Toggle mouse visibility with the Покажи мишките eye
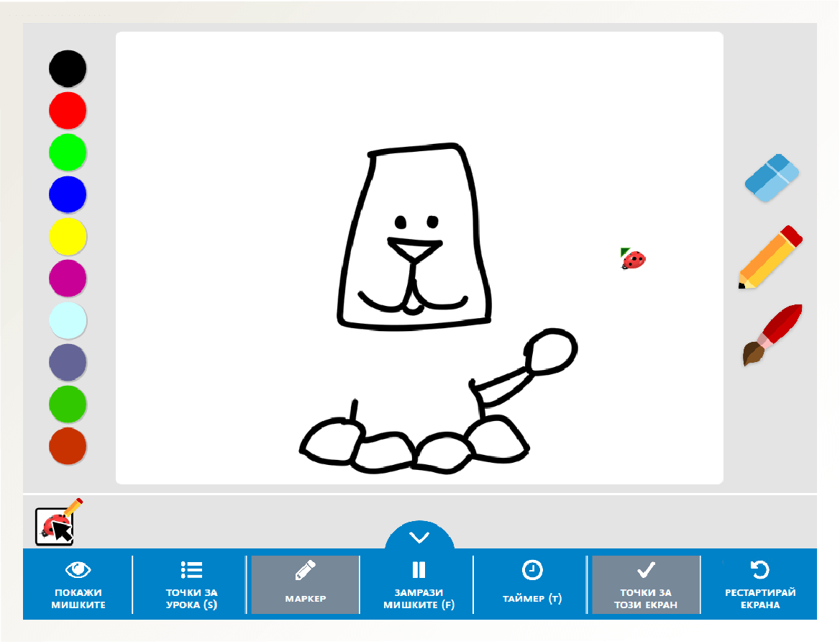Viewport: 840px width, 642px height. (x=77, y=570)
